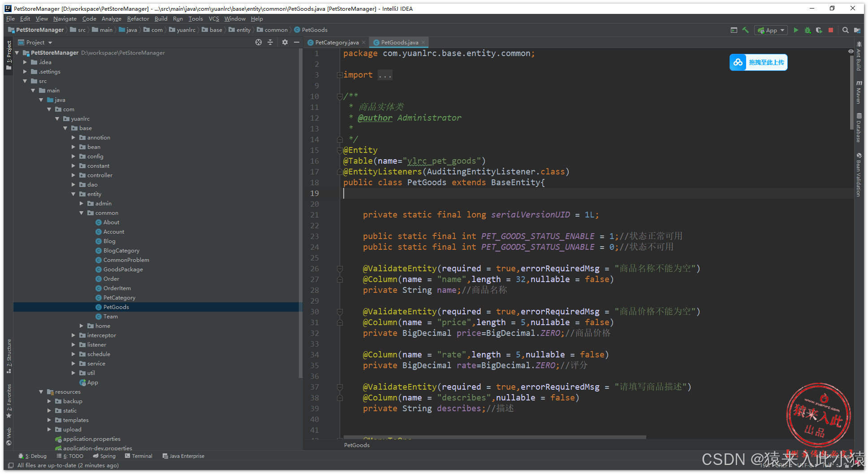Open the Database tool window
Screen dimensions: 868x474
(859, 128)
